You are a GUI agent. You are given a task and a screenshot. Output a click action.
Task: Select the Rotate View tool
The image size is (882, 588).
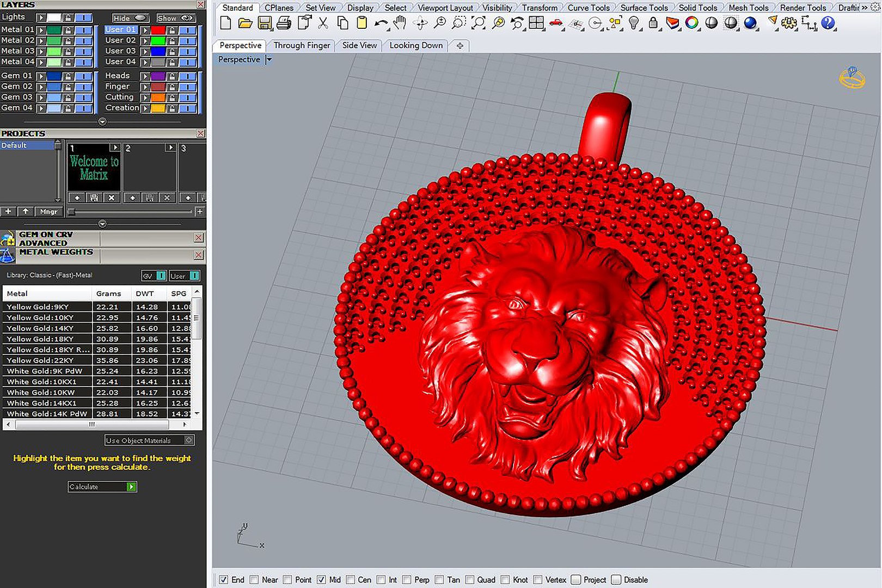(x=420, y=23)
